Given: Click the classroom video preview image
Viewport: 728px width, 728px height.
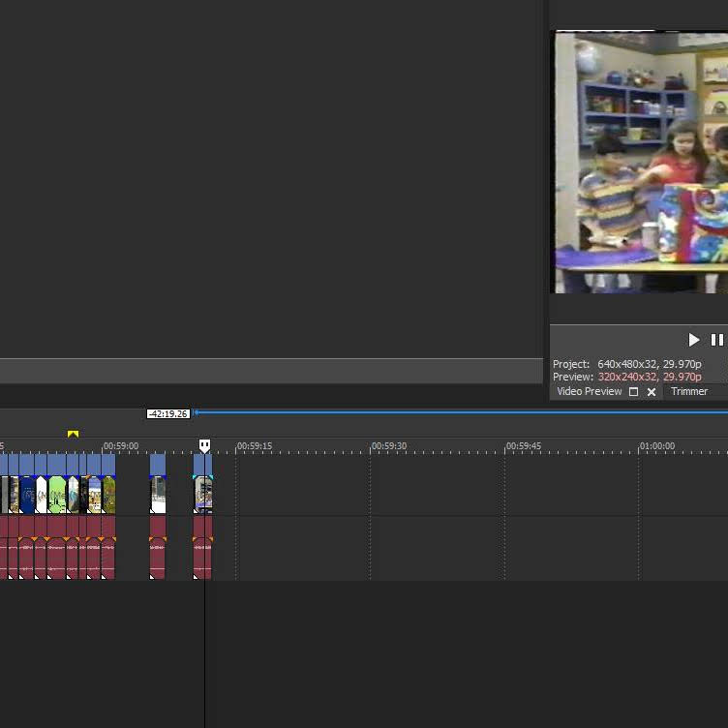Looking at the screenshot, I should click(x=640, y=162).
